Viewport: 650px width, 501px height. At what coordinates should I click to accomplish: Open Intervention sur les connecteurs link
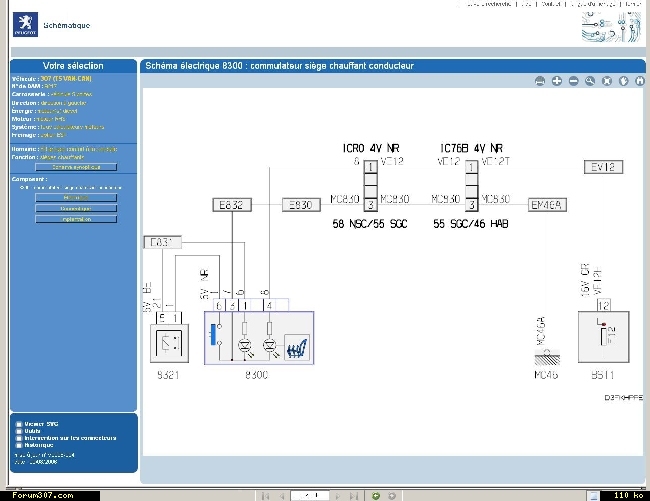[70, 438]
